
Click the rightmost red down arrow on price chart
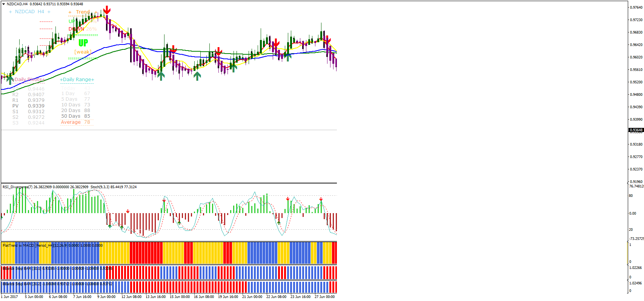327,39
